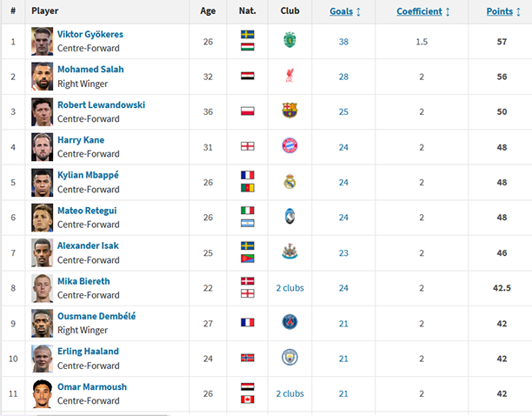Click Kylian Mbappé's portrait thumbnail
The height and width of the screenshot is (416, 532).
(x=42, y=182)
